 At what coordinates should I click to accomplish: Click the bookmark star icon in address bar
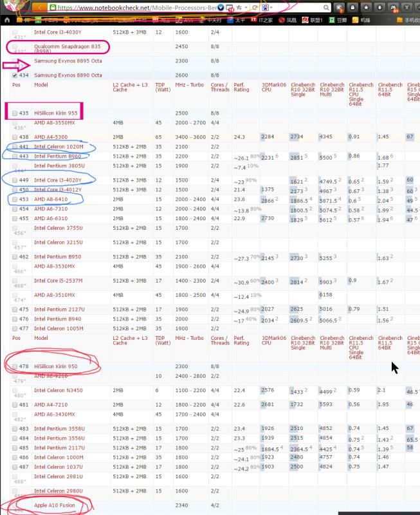click(x=239, y=7)
